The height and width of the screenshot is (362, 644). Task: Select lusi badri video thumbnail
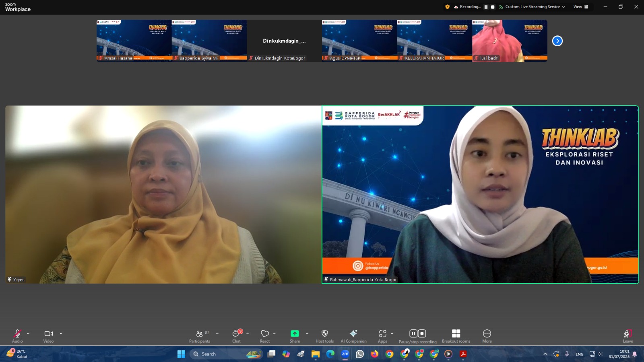pos(510,41)
